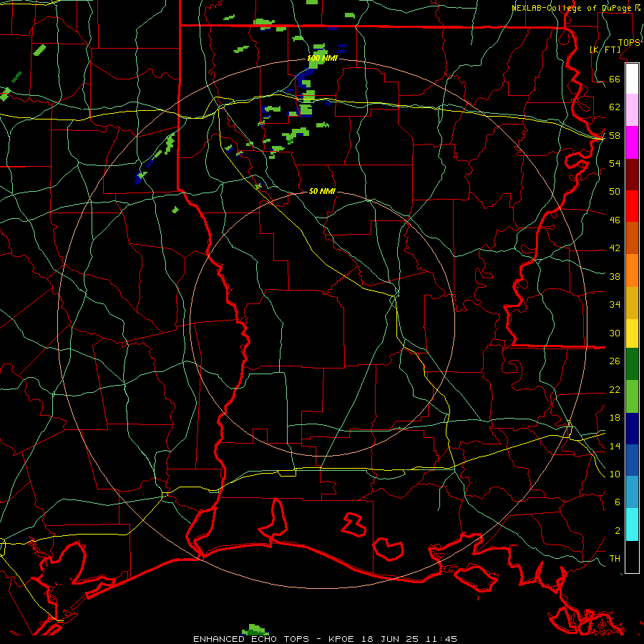Pick the light blue 6 kft swatch
The image size is (644, 644).
[632, 492]
